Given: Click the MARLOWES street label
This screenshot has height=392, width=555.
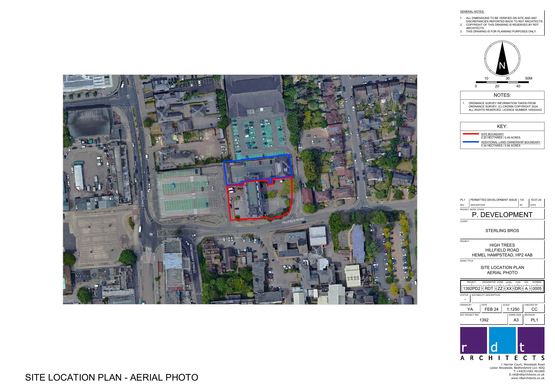Looking at the screenshot, I should coord(142,199).
